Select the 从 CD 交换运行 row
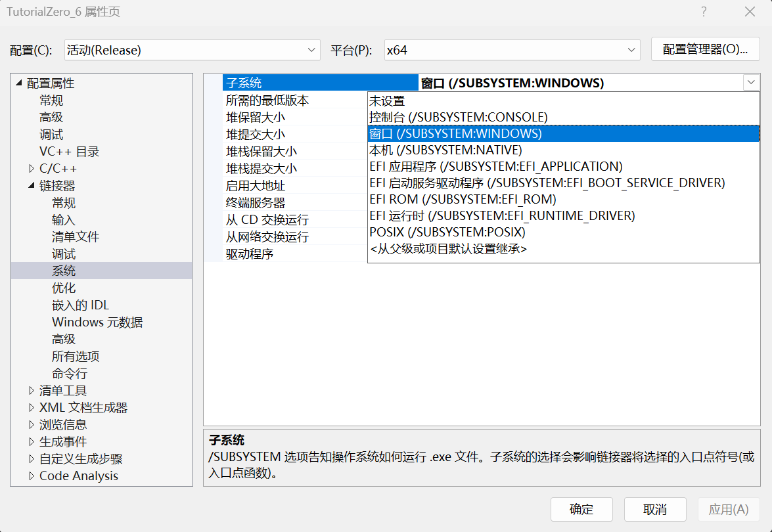Screen dimensions: 772x532 click(296, 219)
